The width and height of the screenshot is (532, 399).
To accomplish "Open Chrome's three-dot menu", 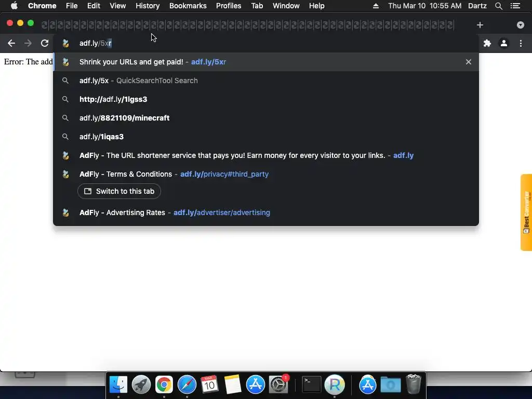I will pyautogui.click(x=521, y=43).
